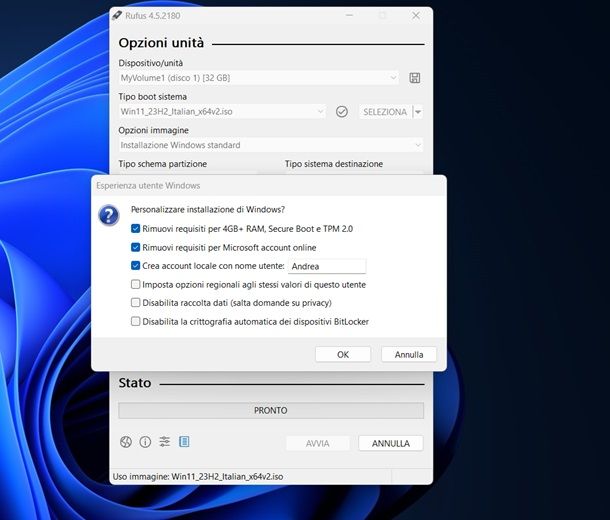Viewport: 610px width, 520px height.
Task: Click the PRONTO progress bar
Action: click(x=271, y=410)
